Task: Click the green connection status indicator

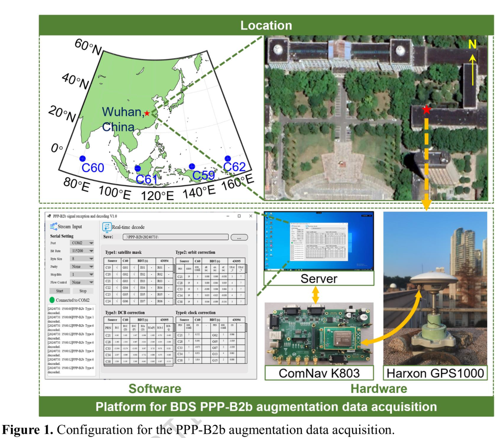Action: (x=52, y=300)
